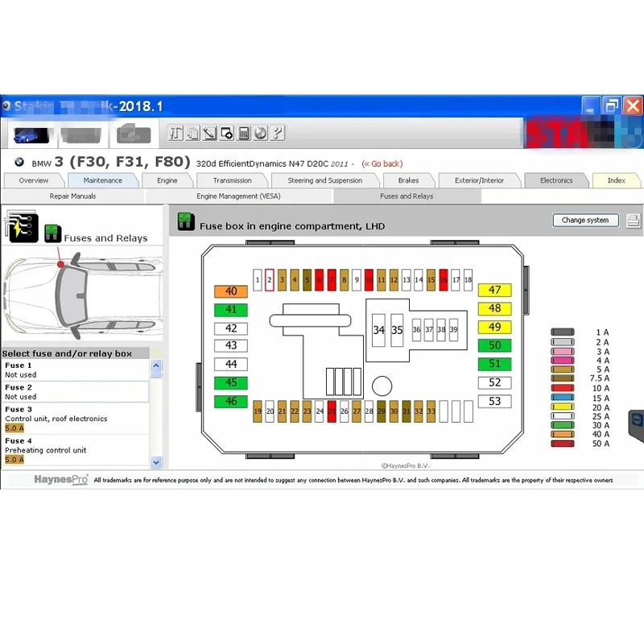This screenshot has width=644, height=644.
Task: Click the copy documents toolbar icon
Action: [x=192, y=133]
